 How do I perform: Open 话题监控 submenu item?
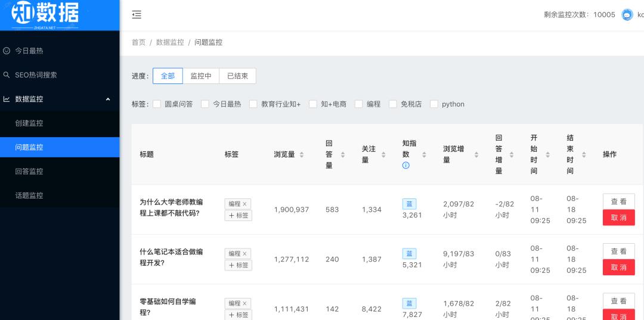coord(60,195)
